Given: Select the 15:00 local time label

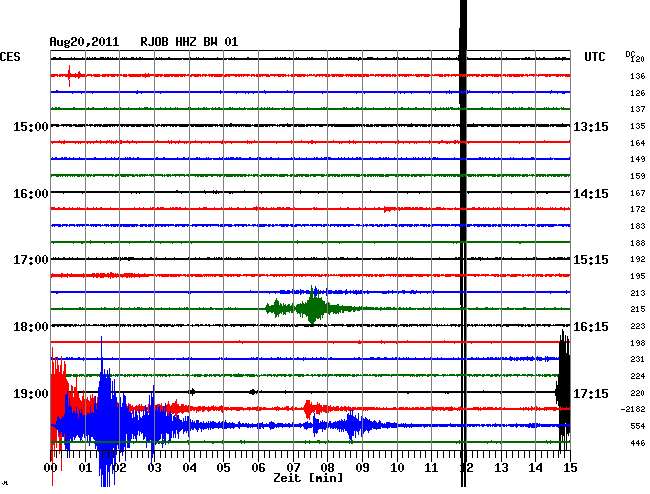Looking at the screenshot, I should (x=31, y=126).
